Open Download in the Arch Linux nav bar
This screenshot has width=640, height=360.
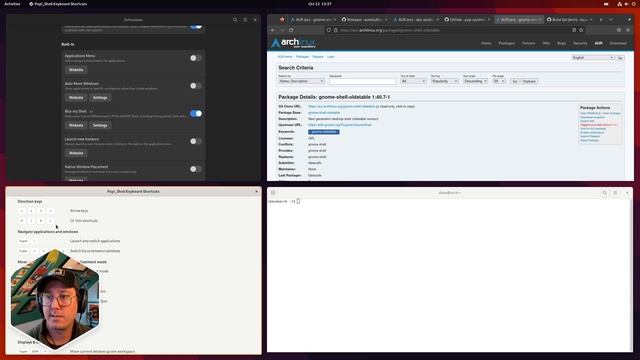point(618,43)
